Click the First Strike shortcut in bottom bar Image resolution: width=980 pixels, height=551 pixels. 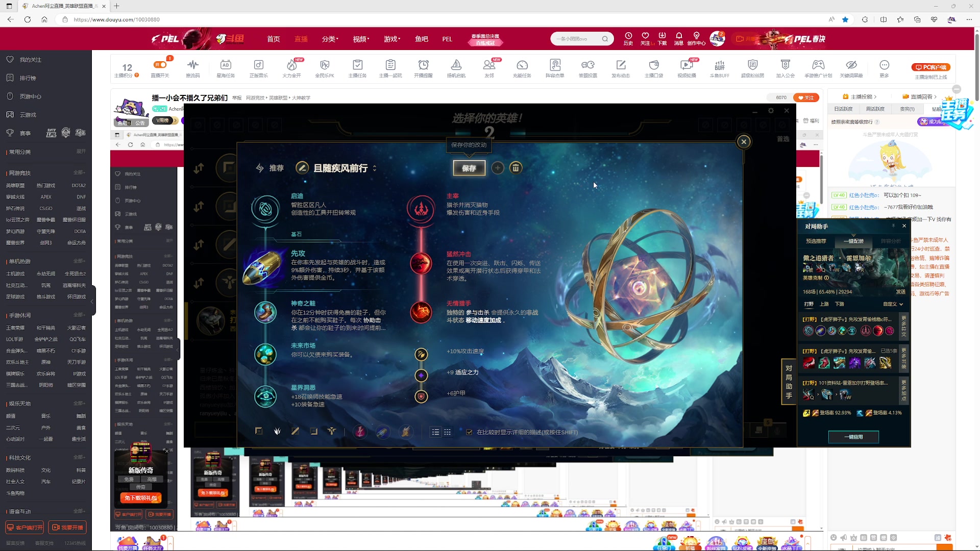383,432
